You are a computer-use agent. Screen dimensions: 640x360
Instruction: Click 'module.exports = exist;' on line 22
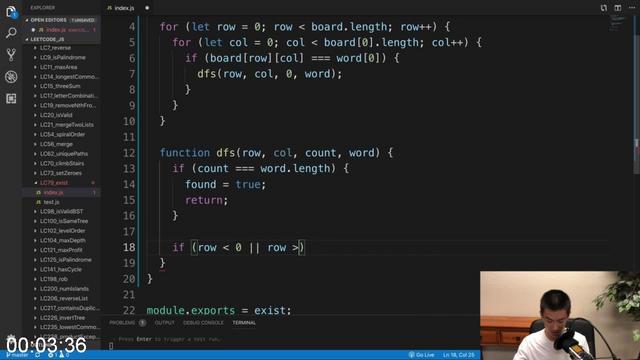coord(219,310)
